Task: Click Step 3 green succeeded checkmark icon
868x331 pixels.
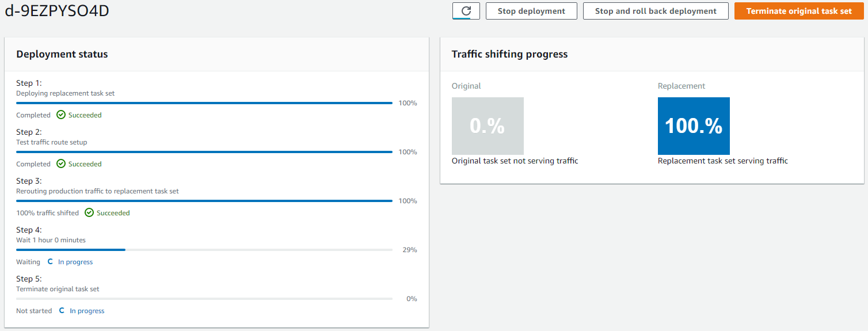Action: [x=89, y=213]
